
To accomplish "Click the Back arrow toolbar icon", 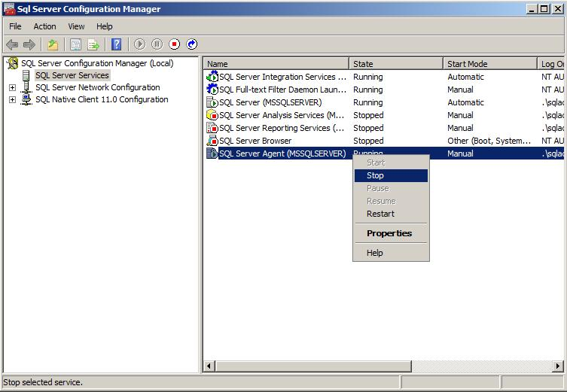I will (12, 45).
